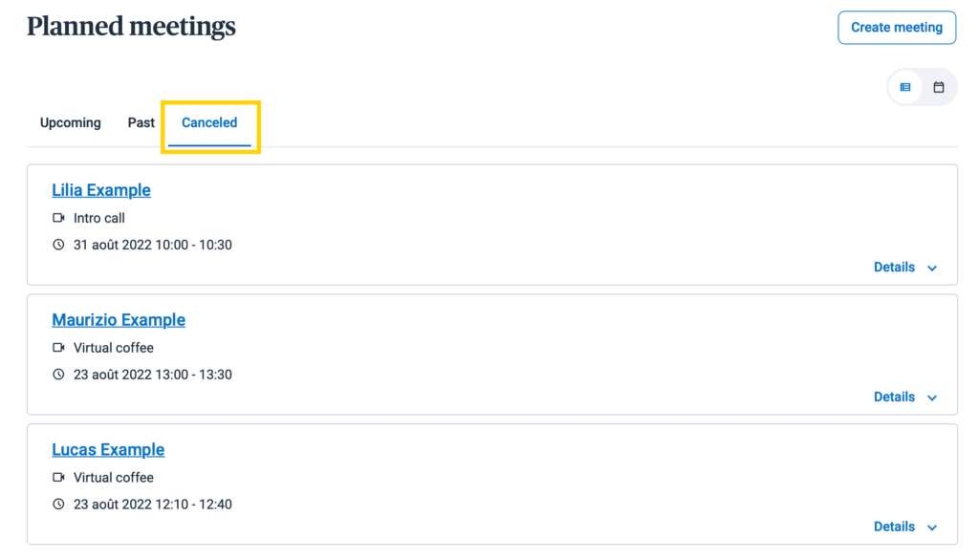The image size is (979, 560).
Task: Open the Past tab
Action: pos(141,123)
